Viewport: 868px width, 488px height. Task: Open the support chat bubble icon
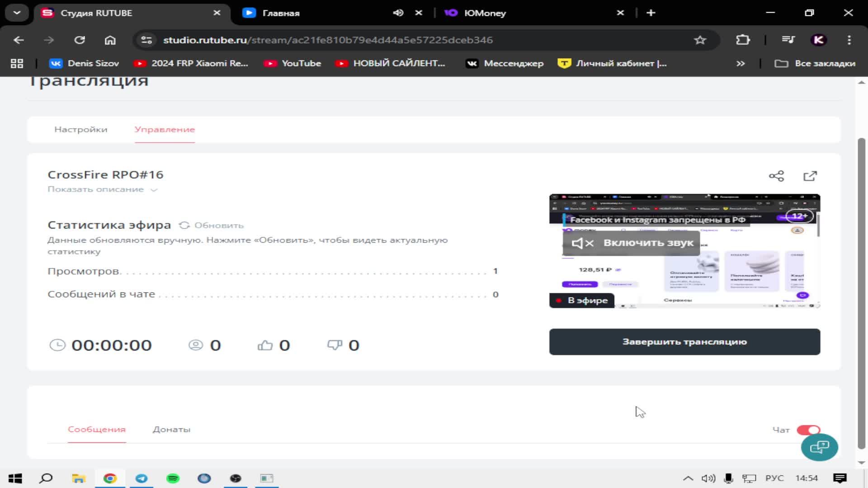click(819, 447)
